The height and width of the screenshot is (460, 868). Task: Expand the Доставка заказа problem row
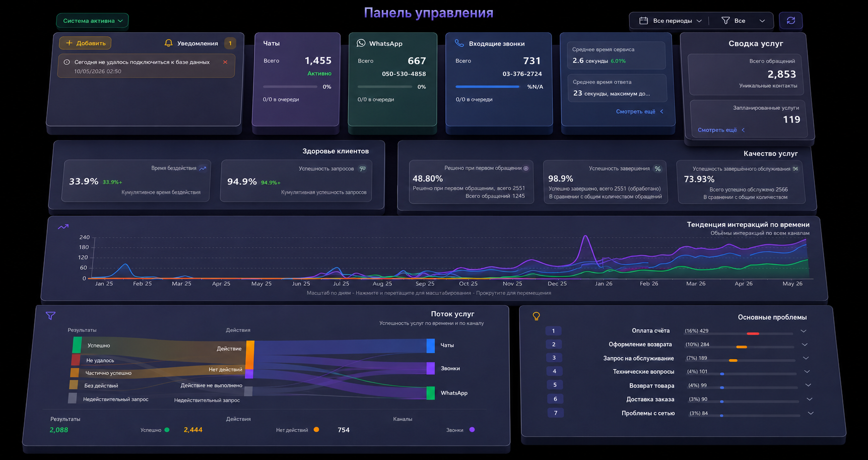tap(810, 399)
